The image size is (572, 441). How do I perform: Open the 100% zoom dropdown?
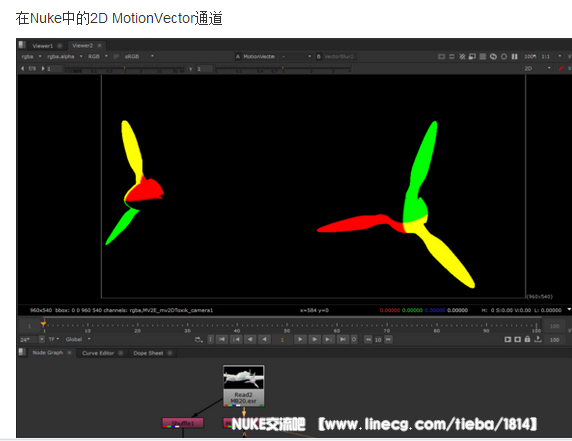tap(530, 57)
